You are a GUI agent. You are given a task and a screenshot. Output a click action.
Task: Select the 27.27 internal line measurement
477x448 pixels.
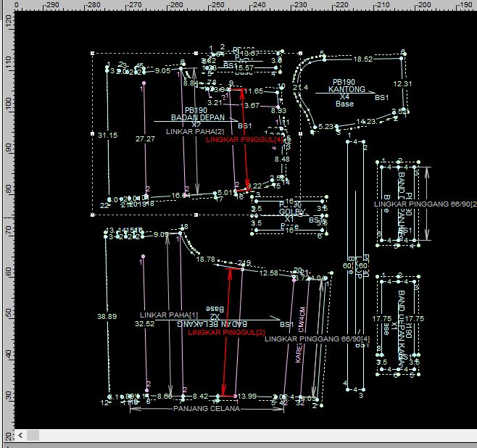coord(145,138)
